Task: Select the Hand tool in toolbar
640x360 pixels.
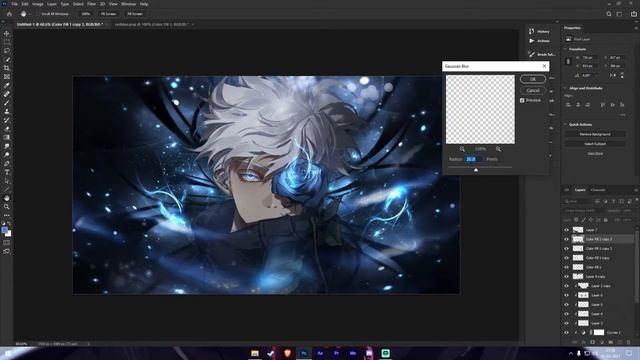Action: (x=7, y=198)
